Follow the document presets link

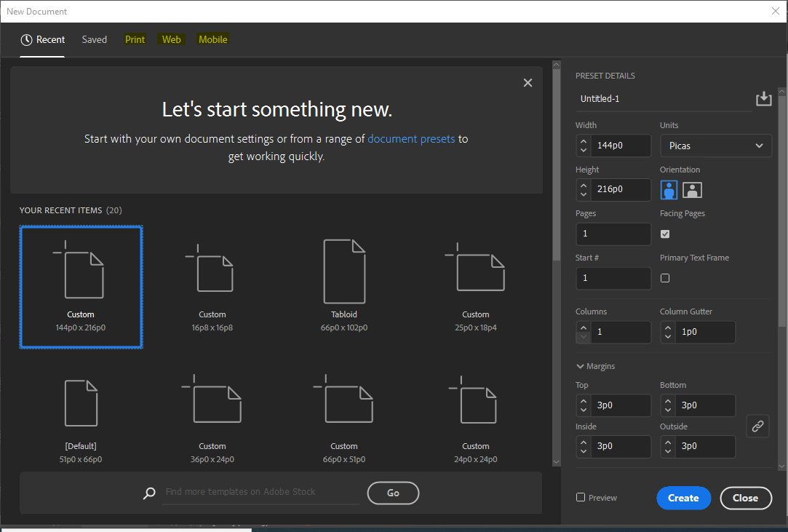point(411,138)
